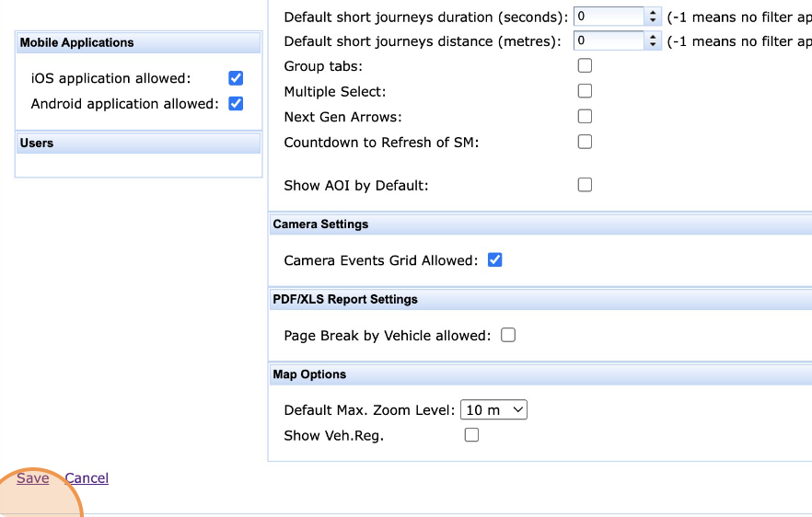Click the Mobile Applications section header
Image resolution: width=812 pixels, height=517 pixels.
pos(139,43)
